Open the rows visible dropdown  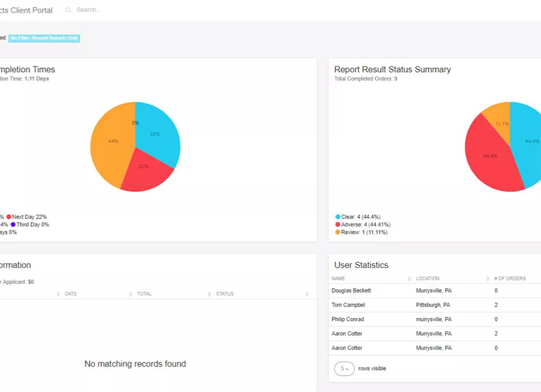[344, 369]
